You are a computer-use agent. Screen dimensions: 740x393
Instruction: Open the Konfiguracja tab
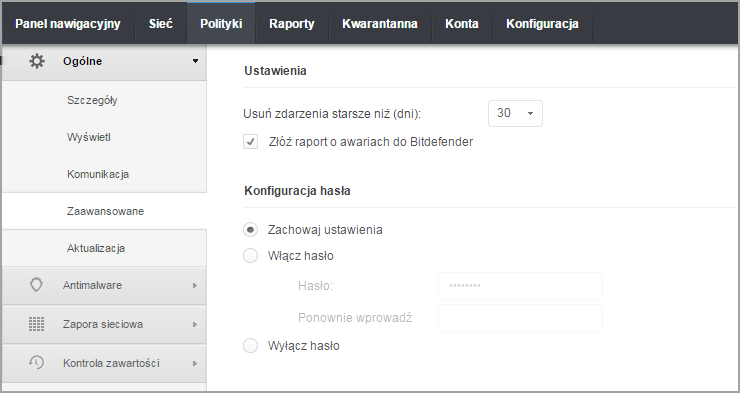542,24
